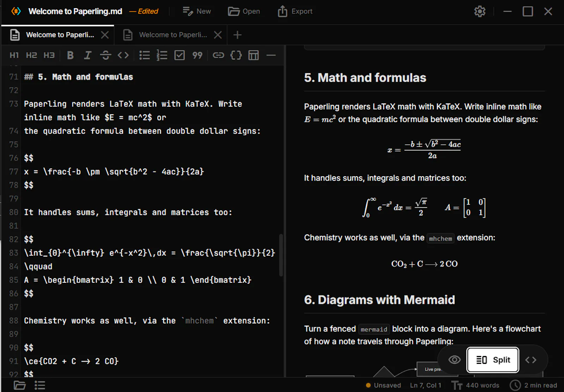The image size is (564, 392).
Task: Click the CO2 chemistry equation in preview
Action: [424, 264]
